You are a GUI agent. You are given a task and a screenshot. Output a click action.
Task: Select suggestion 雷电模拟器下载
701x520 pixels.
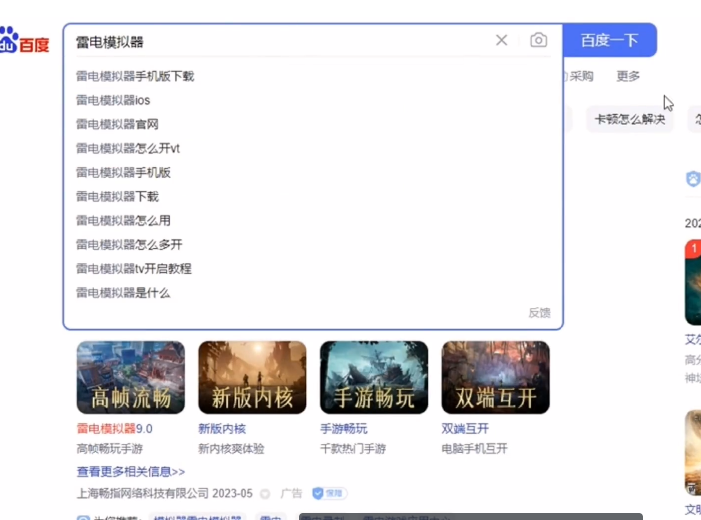117,196
